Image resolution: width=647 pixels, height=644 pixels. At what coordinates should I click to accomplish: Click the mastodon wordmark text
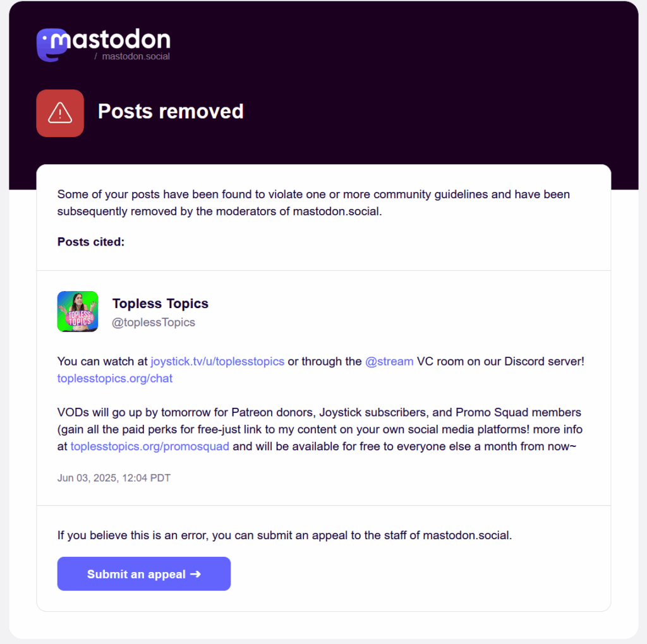click(110, 40)
